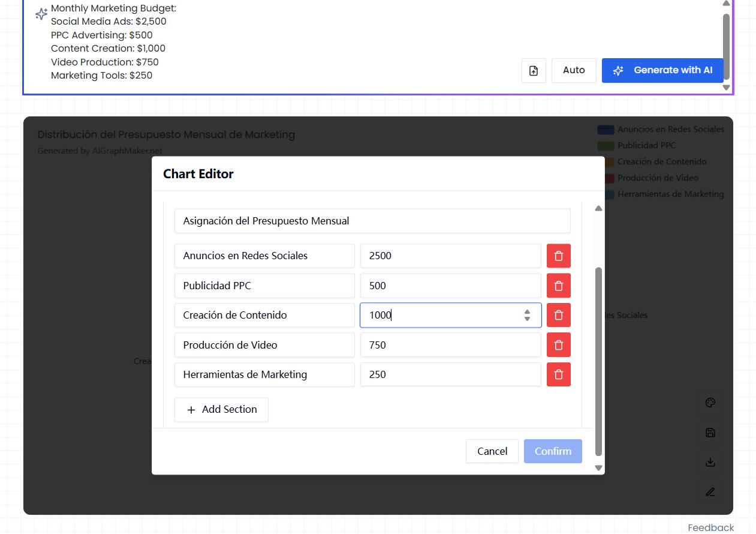Image resolution: width=756 pixels, height=534 pixels.
Task: Edit the Asignación del Presupuesto Mensual title field
Action: 372,221
